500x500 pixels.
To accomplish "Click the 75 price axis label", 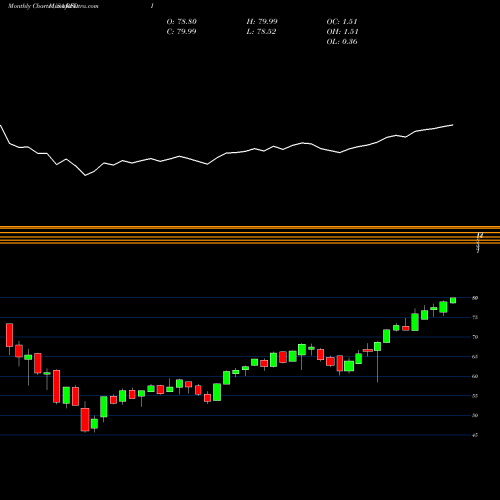I will (x=475, y=317).
